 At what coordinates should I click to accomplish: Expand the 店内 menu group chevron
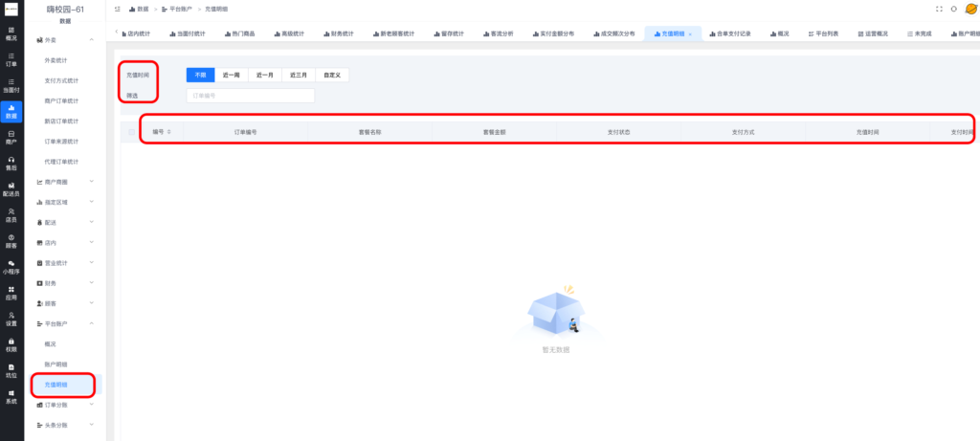point(92,242)
